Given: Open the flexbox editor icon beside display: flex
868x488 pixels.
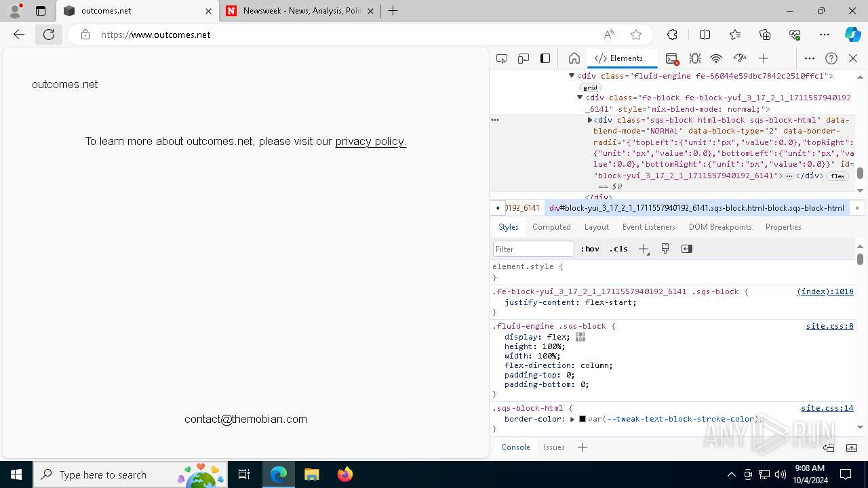Looking at the screenshot, I should point(580,337).
